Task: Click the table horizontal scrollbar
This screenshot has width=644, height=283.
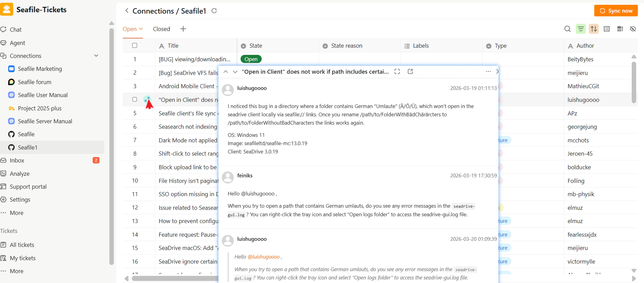Action: (x=175, y=278)
